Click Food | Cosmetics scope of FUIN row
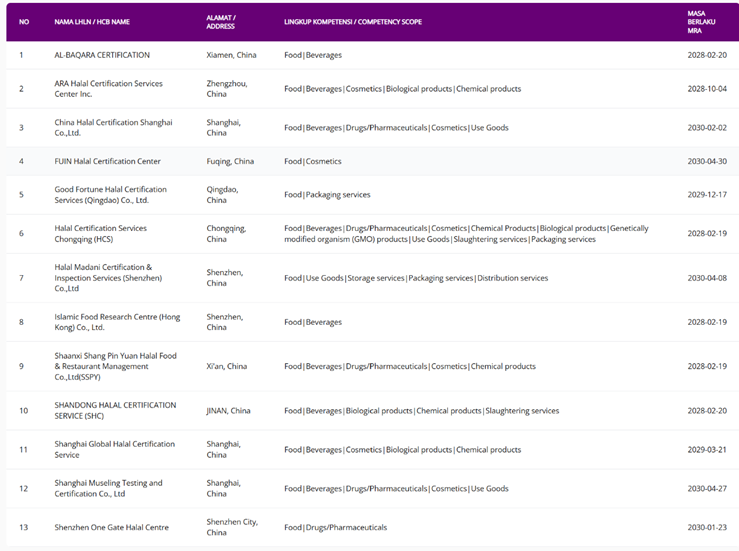The height and width of the screenshot is (551, 739). click(313, 161)
